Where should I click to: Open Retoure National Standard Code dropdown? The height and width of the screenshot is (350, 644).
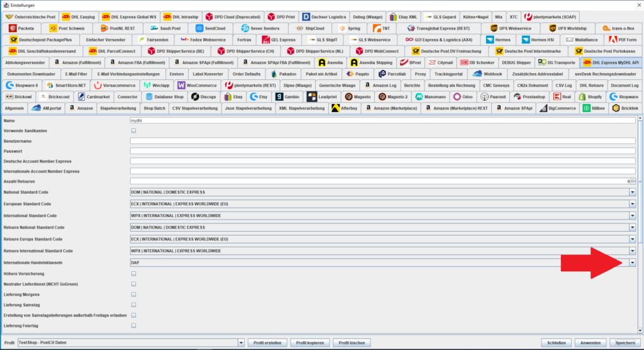click(632, 227)
